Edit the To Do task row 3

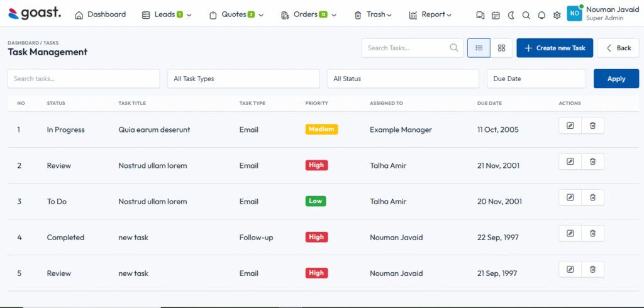click(x=570, y=197)
